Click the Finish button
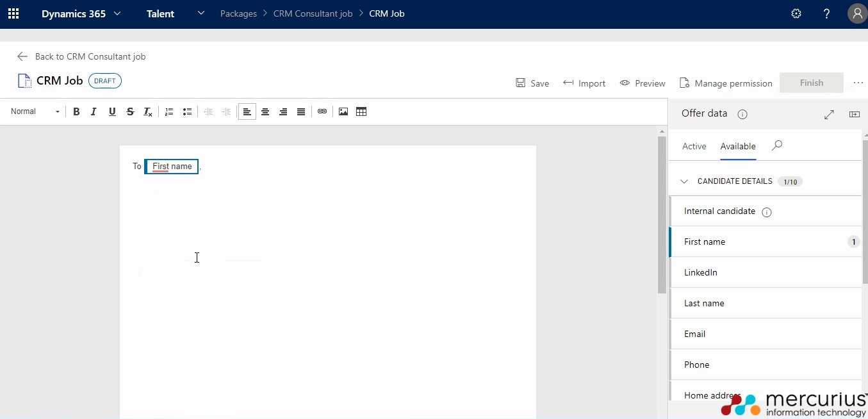Screen dimensions: 868x419 tap(812, 83)
